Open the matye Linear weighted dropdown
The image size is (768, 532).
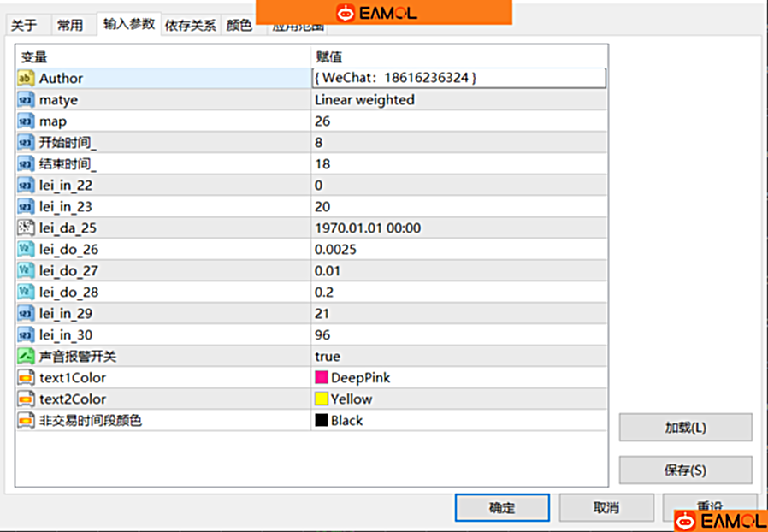tap(458, 100)
